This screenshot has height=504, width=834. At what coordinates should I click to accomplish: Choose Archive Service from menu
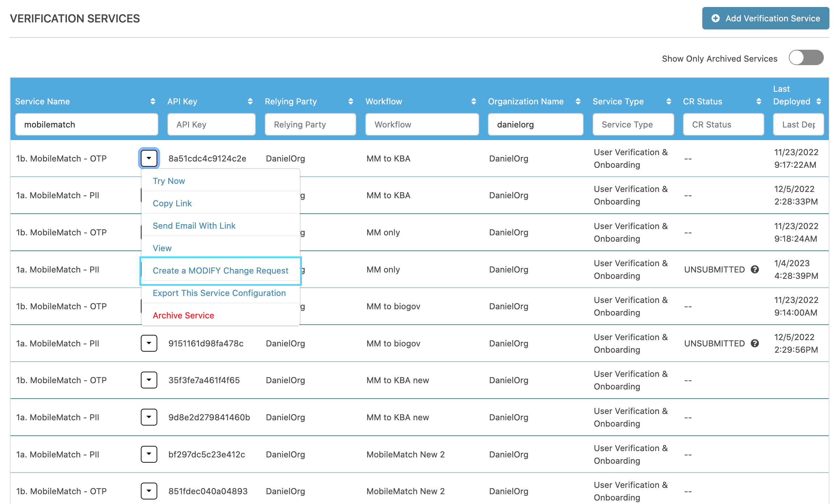183,316
